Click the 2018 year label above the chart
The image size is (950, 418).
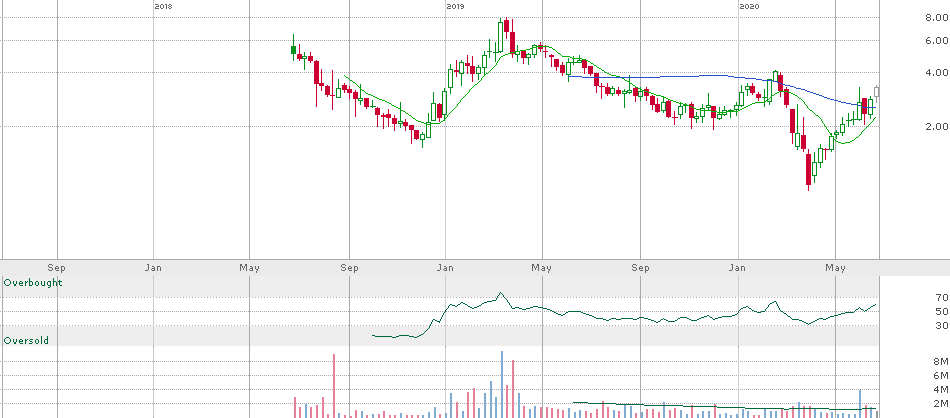163,6
